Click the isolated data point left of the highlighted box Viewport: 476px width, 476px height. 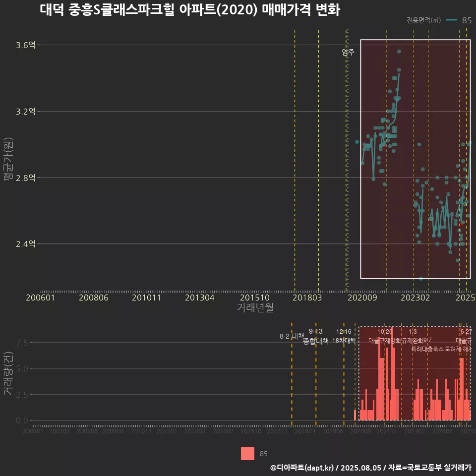(357, 142)
